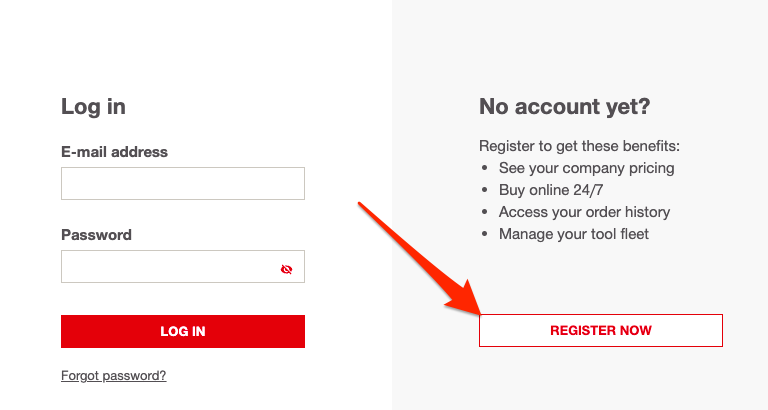768x410 pixels.
Task: Select the E-mail address field label
Action: click(114, 152)
